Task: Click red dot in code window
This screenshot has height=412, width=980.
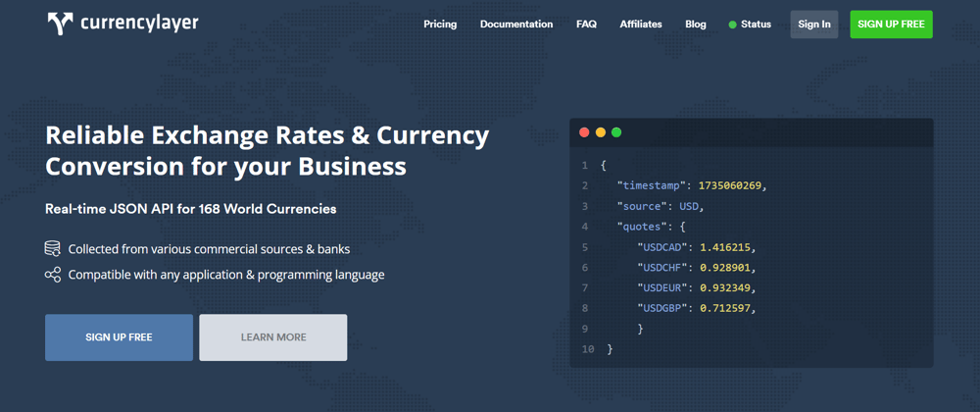Action: tap(584, 132)
